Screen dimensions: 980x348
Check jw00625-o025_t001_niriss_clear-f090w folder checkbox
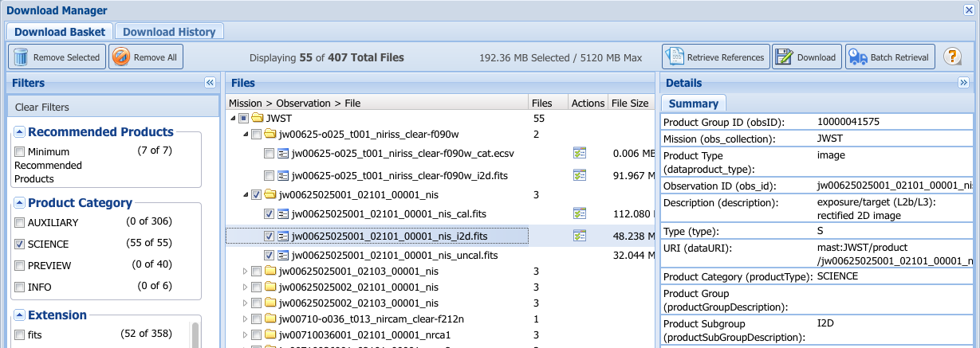coord(256,134)
